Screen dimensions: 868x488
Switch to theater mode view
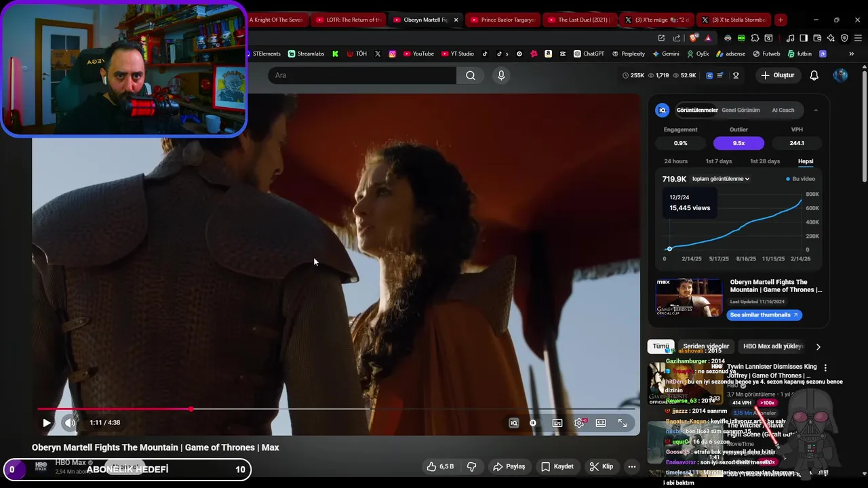[x=601, y=423]
